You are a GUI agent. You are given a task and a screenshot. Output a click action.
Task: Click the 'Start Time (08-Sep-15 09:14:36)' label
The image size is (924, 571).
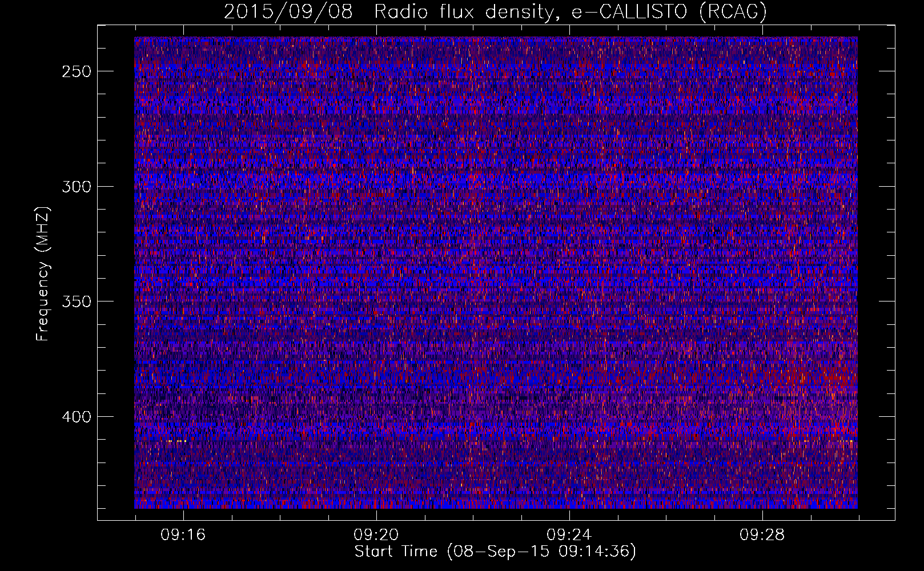[x=495, y=552]
